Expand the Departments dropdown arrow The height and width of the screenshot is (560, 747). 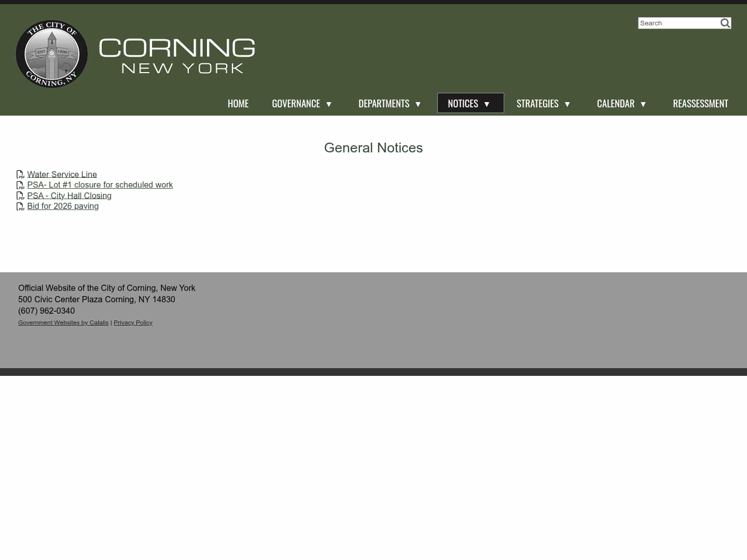click(418, 104)
